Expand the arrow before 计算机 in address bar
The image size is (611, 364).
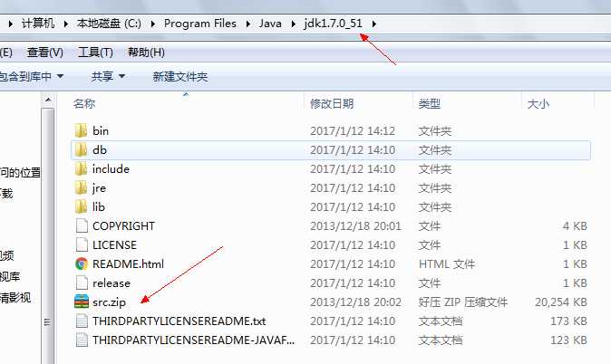(x=11, y=24)
